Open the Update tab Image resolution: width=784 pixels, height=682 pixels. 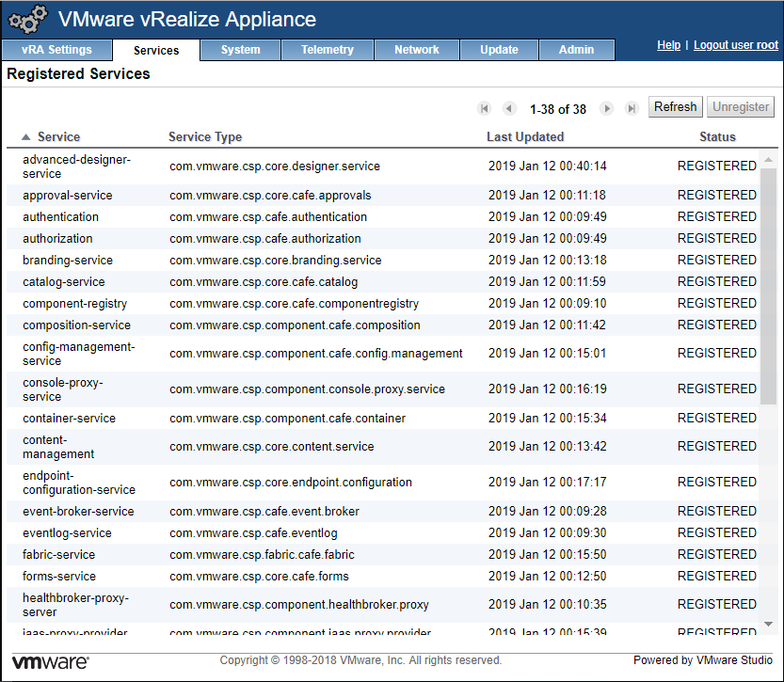(499, 50)
